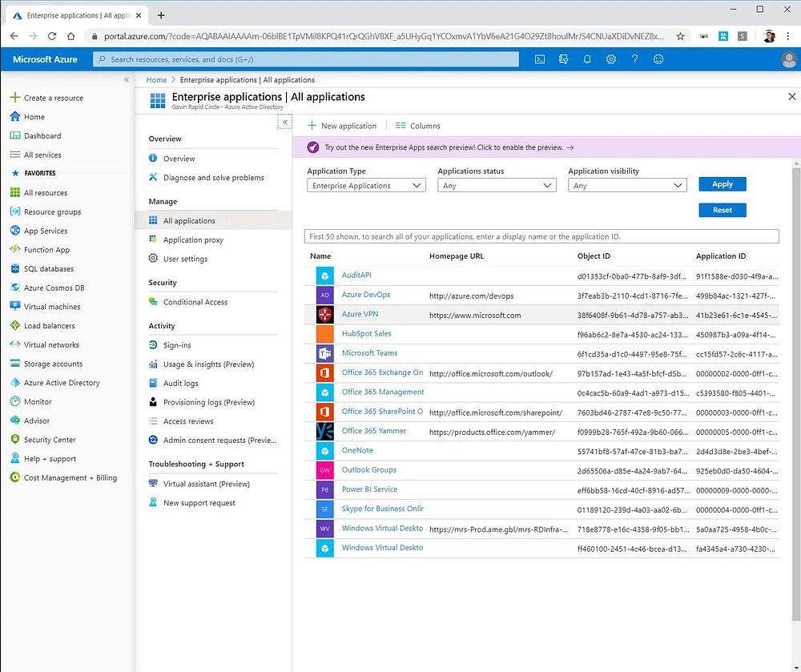The image size is (801, 672).
Task: Close the Enterprise applications blade
Action: 792,96
